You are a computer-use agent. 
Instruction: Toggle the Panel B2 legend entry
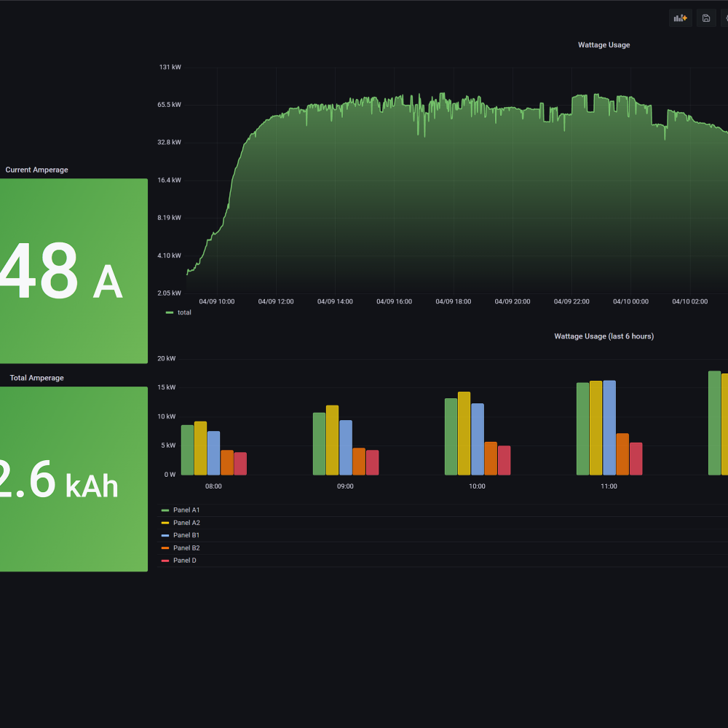186,547
